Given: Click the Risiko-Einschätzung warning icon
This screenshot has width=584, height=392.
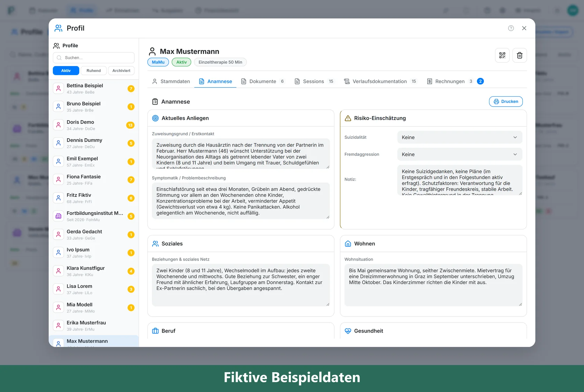Looking at the screenshot, I should (x=348, y=118).
